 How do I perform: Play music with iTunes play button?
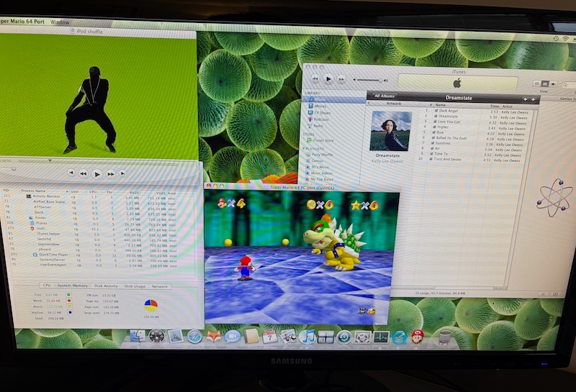click(328, 78)
